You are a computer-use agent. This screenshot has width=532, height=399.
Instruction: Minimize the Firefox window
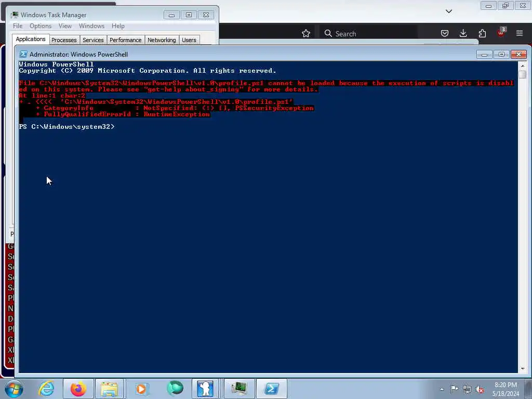(x=488, y=5)
